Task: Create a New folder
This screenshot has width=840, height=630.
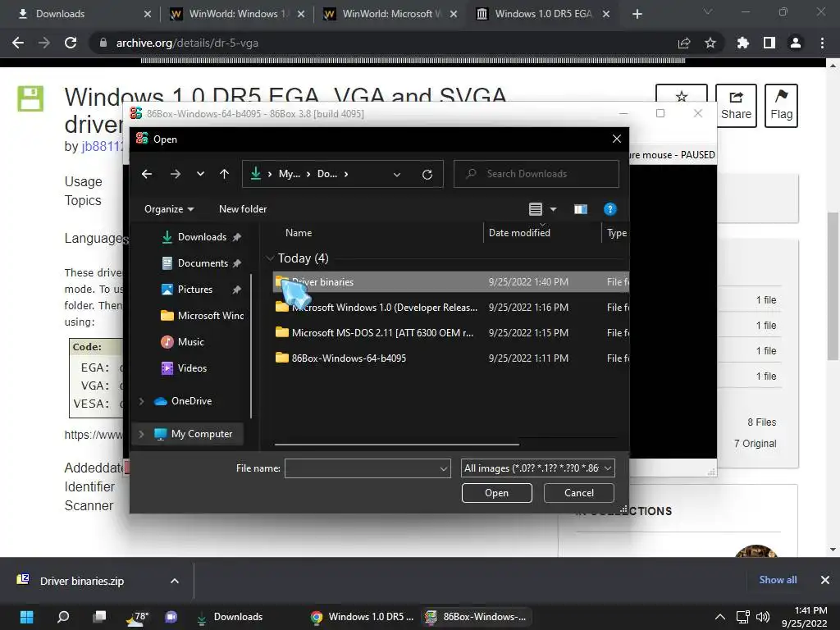Action: click(243, 209)
